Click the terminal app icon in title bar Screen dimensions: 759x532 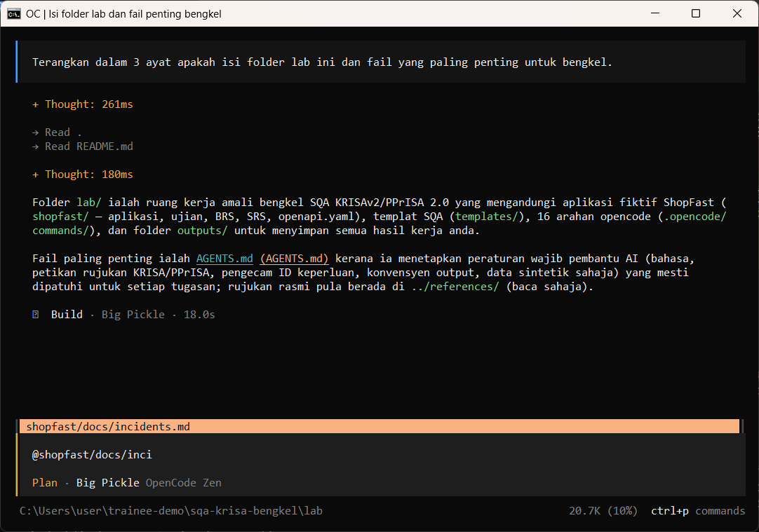coord(13,13)
